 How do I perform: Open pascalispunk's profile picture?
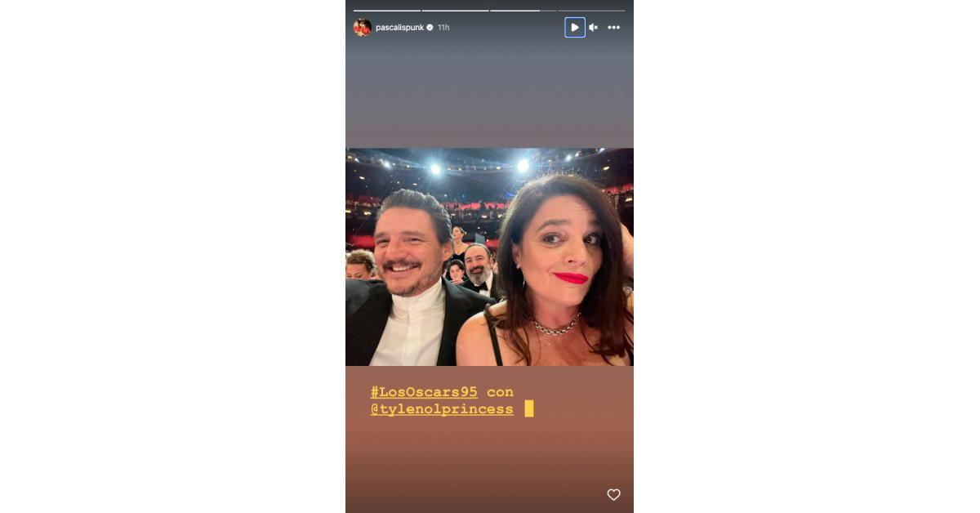coord(363,27)
